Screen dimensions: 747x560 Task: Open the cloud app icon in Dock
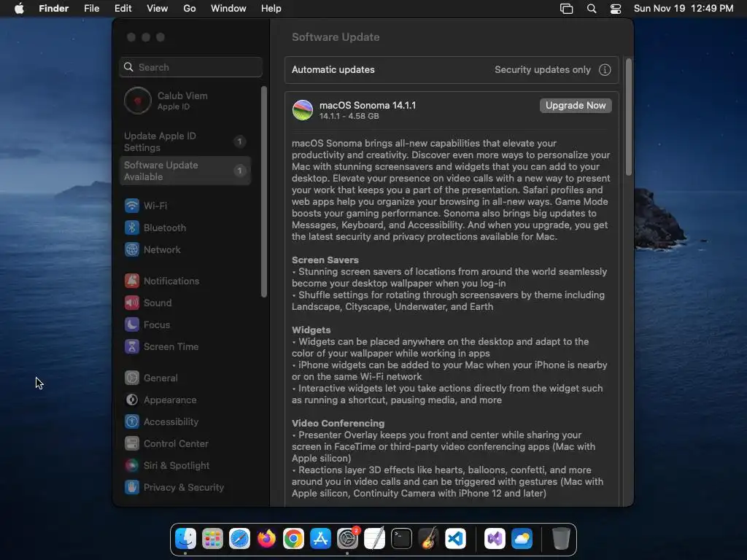[x=522, y=539]
